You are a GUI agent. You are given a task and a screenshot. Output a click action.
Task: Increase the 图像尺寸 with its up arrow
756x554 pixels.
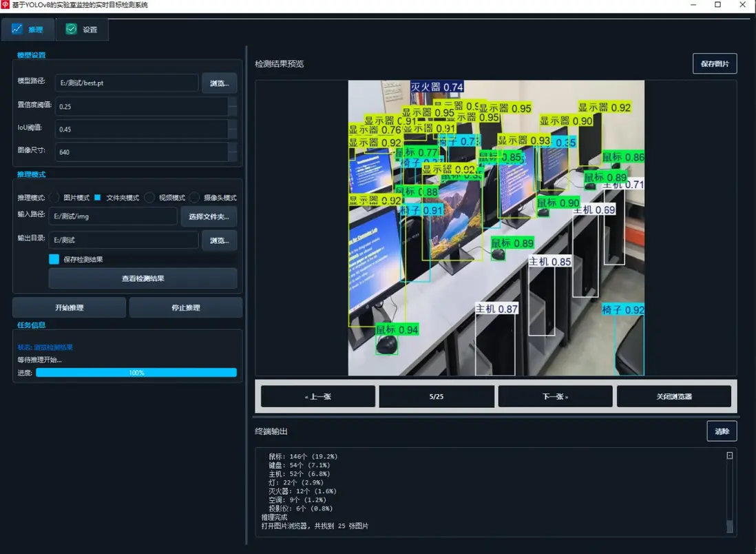[233, 147]
